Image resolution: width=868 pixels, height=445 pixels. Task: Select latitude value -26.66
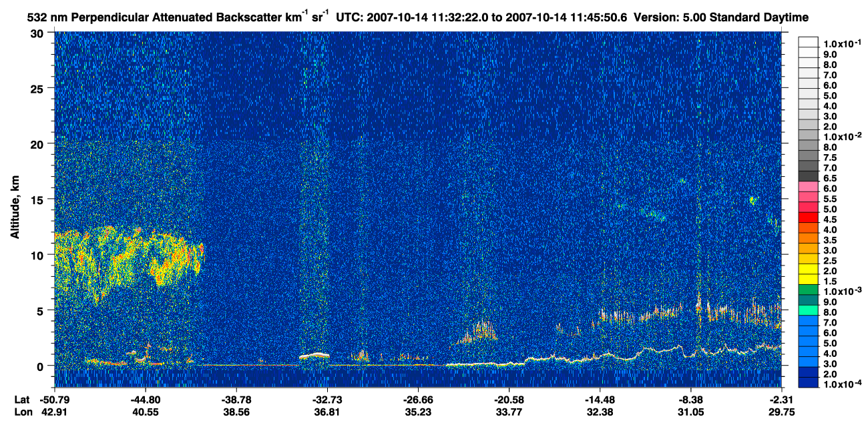pos(417,399)
